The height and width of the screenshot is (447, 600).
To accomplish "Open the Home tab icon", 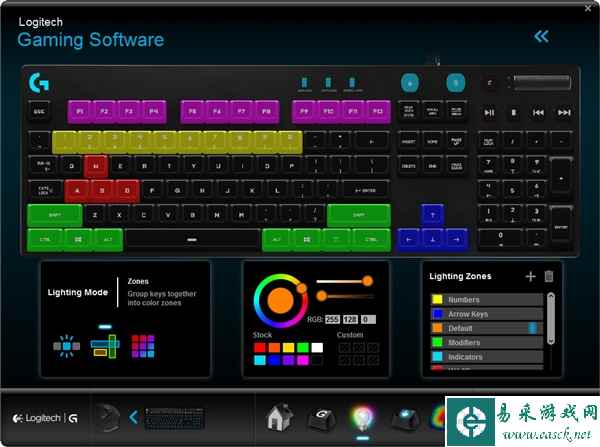I will click(280, 417).
